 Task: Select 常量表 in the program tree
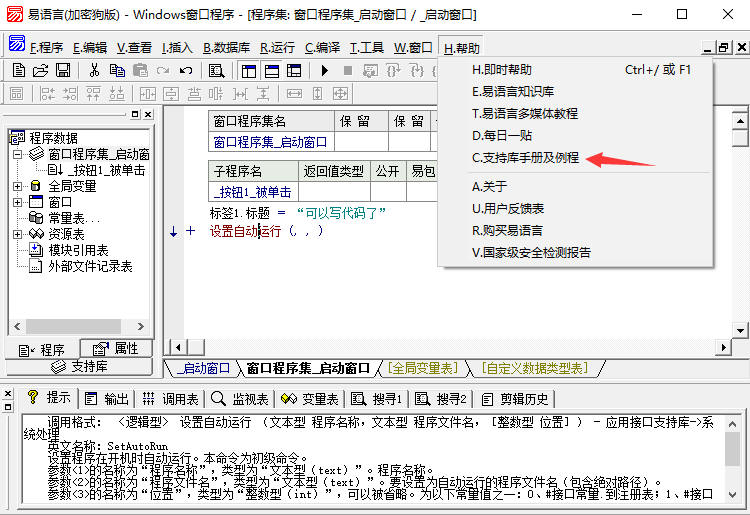click(x=74, y=219)
